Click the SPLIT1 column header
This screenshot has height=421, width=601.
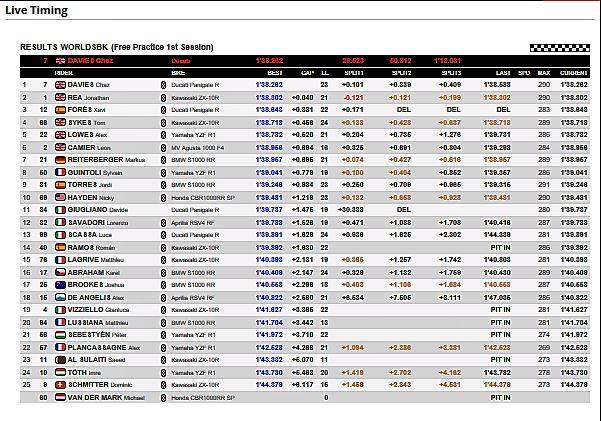click(354, 73)
